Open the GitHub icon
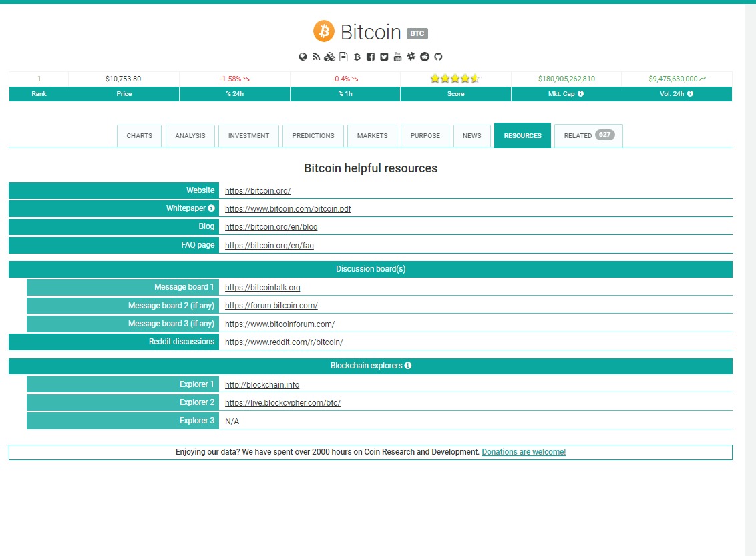 point(438,57)
